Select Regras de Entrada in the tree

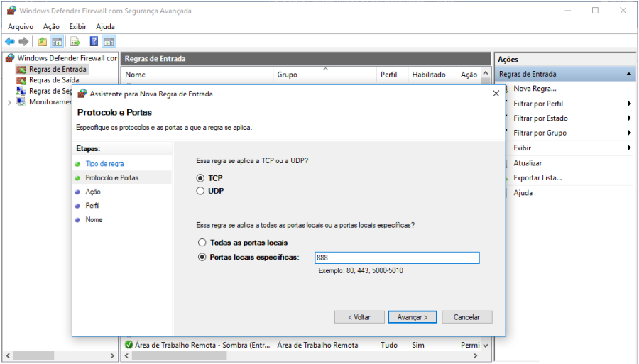pyautogui.click(x=58, y=70)
